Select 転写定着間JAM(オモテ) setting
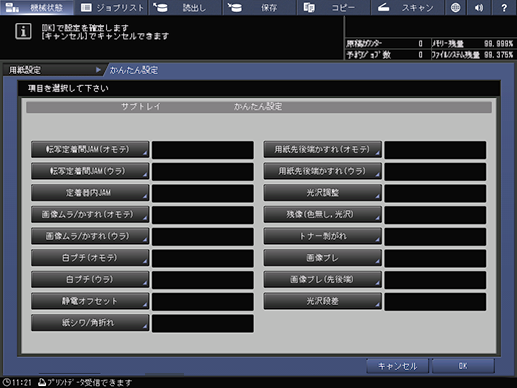Viewport: 517px width, 388px height. (x=90, y=149)
